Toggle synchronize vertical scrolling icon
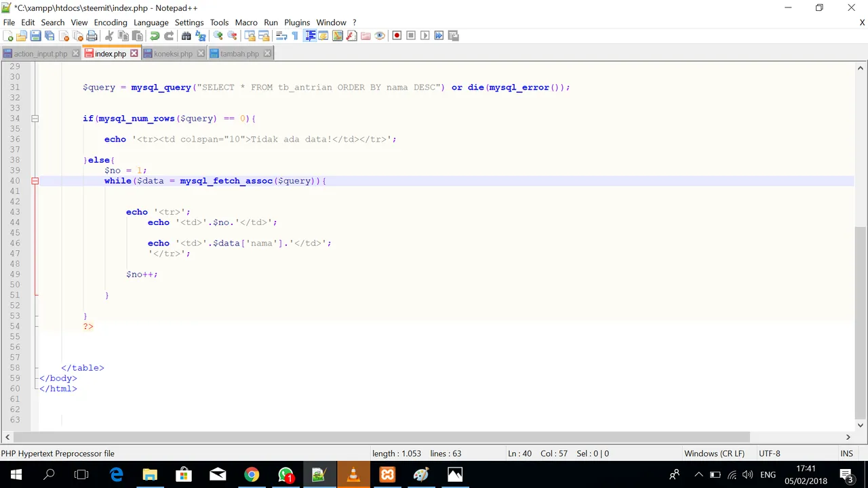Viewport: 868px width, 488px height. click(x=250, y=35)
